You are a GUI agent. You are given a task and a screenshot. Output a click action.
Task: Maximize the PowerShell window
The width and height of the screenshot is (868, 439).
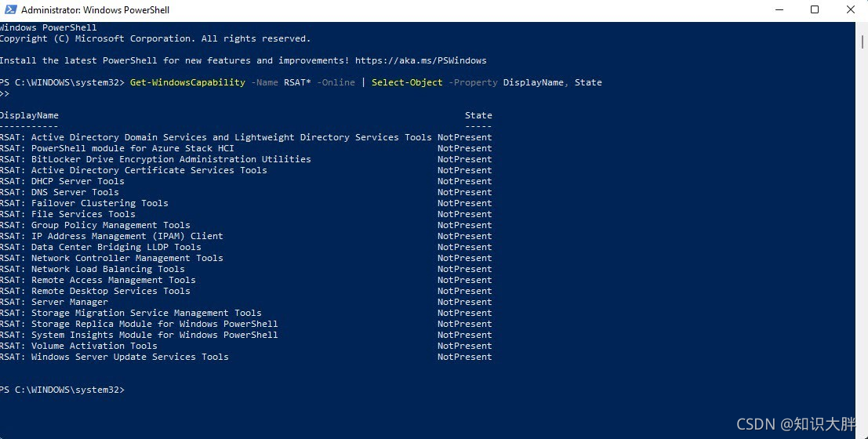click(x=815, y=9)
